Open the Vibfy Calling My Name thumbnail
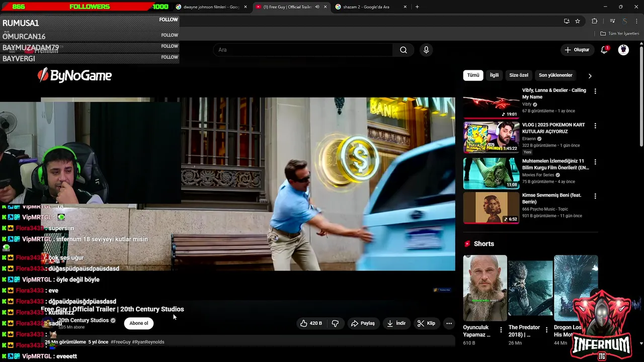Viewport: 644px width, 362px height. point(491,103)
